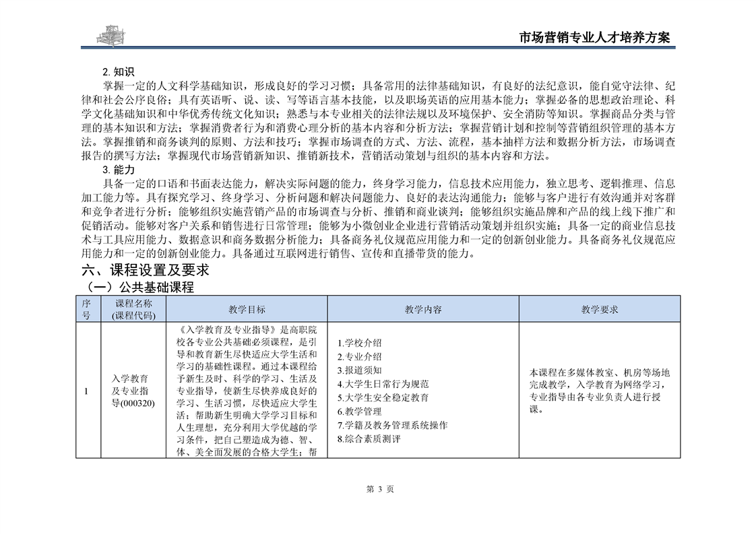Click the list item 3.报道须知
The width and height of the screenshot is (756, 534).
(x=360, y=370)
